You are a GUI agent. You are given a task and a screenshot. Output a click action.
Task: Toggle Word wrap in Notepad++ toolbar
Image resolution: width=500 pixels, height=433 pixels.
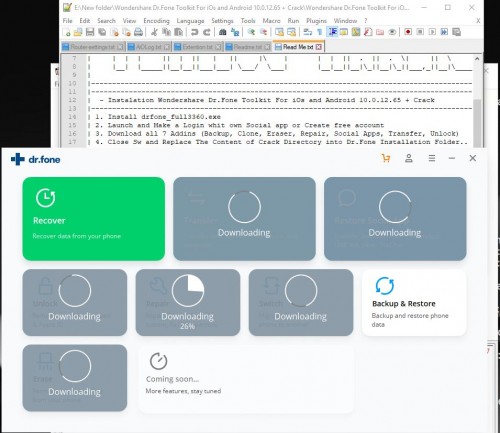308,32
